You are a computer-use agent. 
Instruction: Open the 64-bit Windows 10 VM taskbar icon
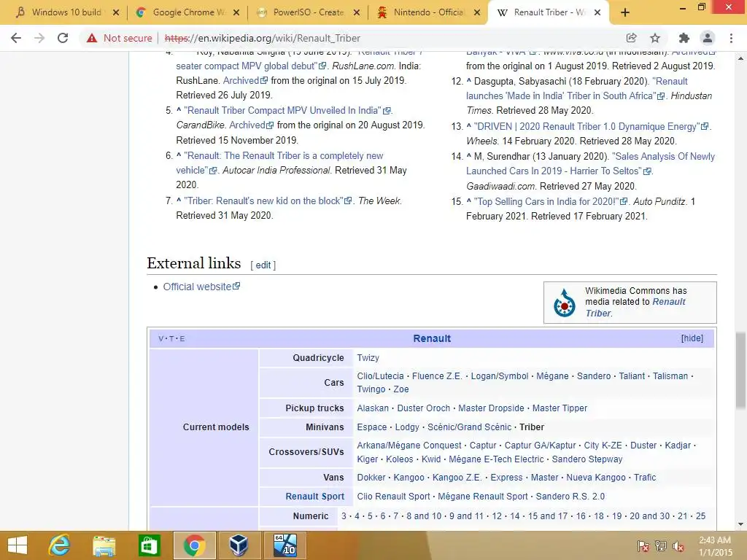[x=285, y=545]
